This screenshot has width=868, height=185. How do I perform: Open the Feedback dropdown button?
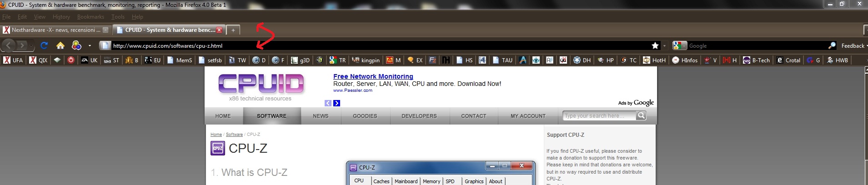[x=854, y=45]
